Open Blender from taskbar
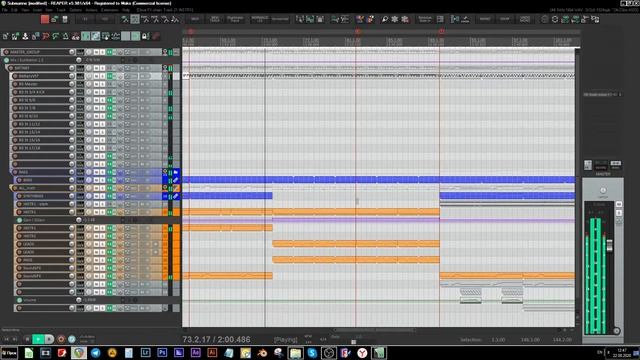This screenshot has width=640, height=360. tap(262, 353)
